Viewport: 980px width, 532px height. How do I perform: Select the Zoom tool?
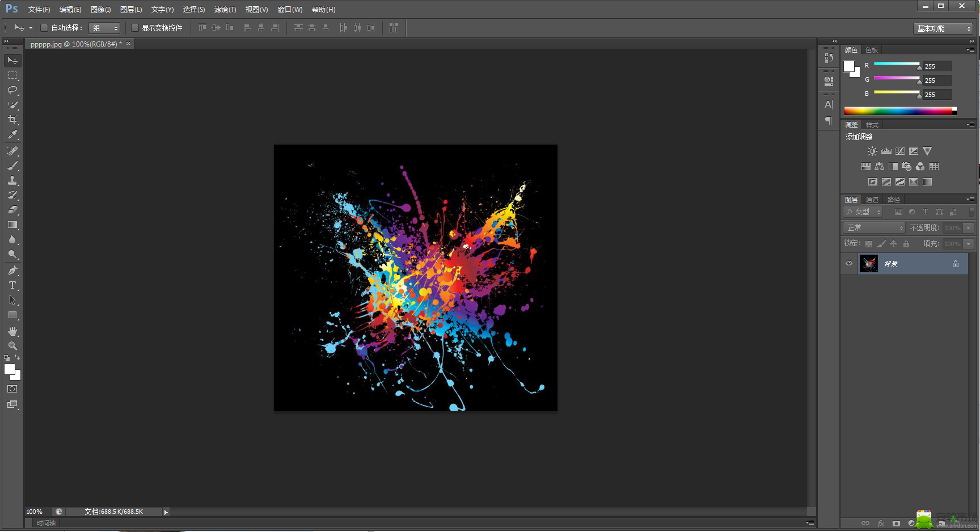(x=12, y=346)
